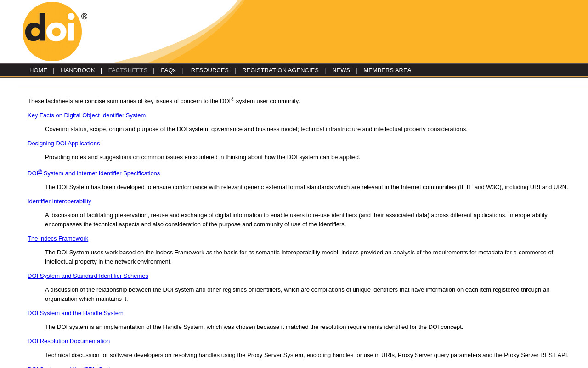The width and height of the screenshot is (588, 368).
Task: Click the text about indecs semantic interoperability model
Action: click(299, 257)
